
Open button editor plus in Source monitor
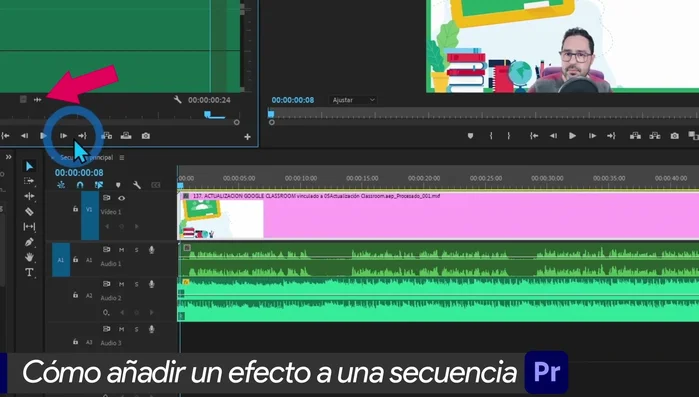pos(247,137)
